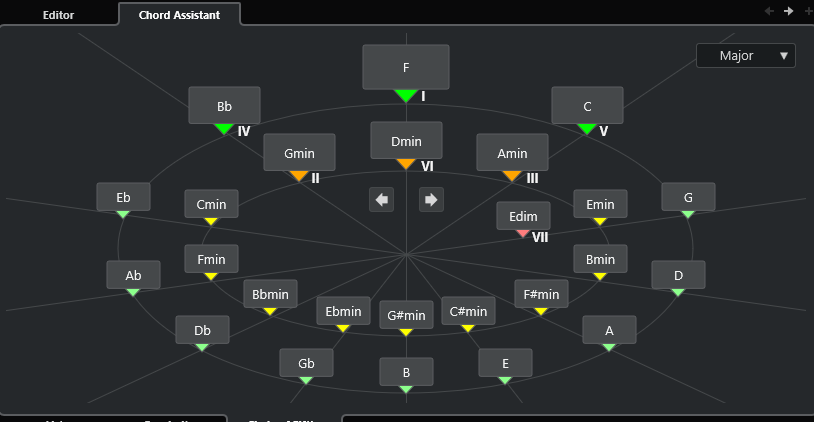Select the Amin chord

[512, 153]
